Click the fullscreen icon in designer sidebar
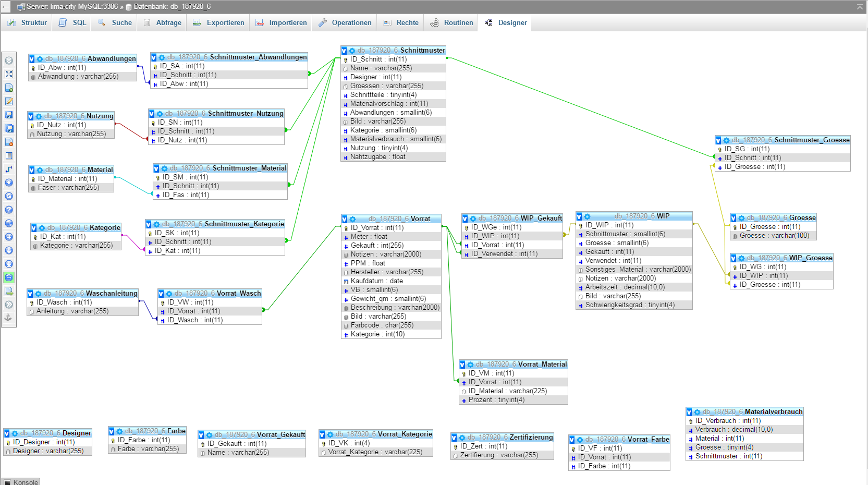Image resolution: width=868 pixels, height=485 pixels. pyautogui.click(x=9, y=74)
